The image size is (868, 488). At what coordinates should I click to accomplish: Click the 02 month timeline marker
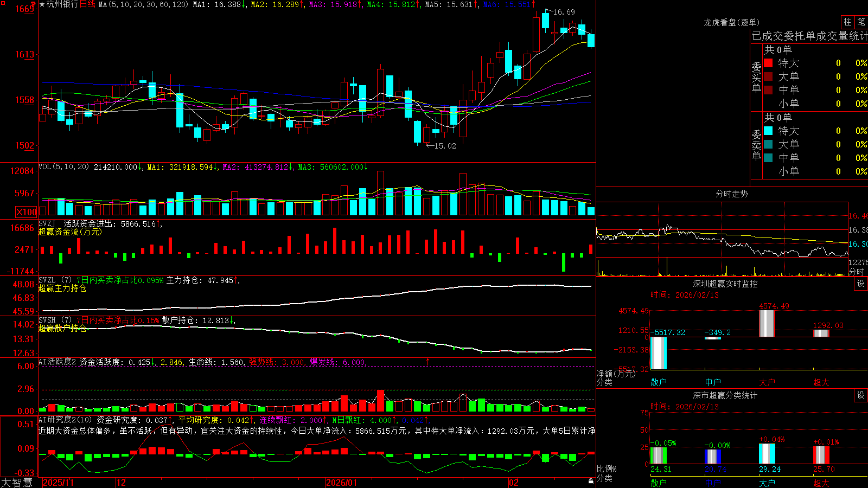514,483
